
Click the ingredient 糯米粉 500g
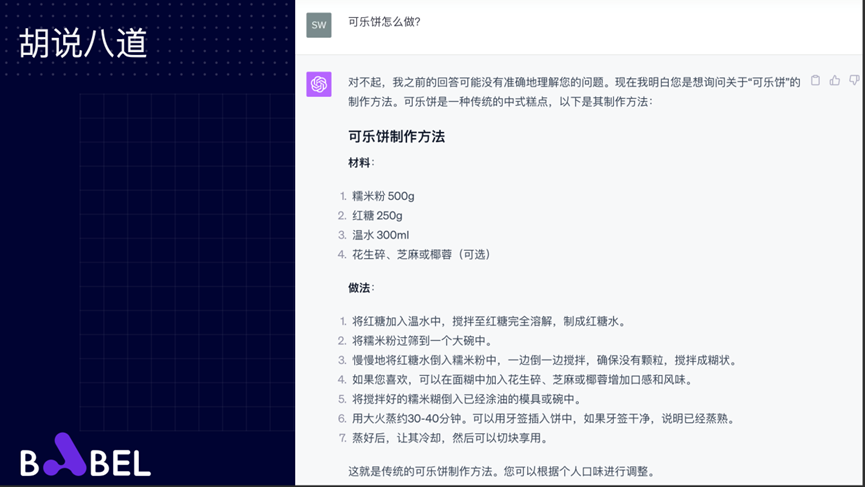383,196
